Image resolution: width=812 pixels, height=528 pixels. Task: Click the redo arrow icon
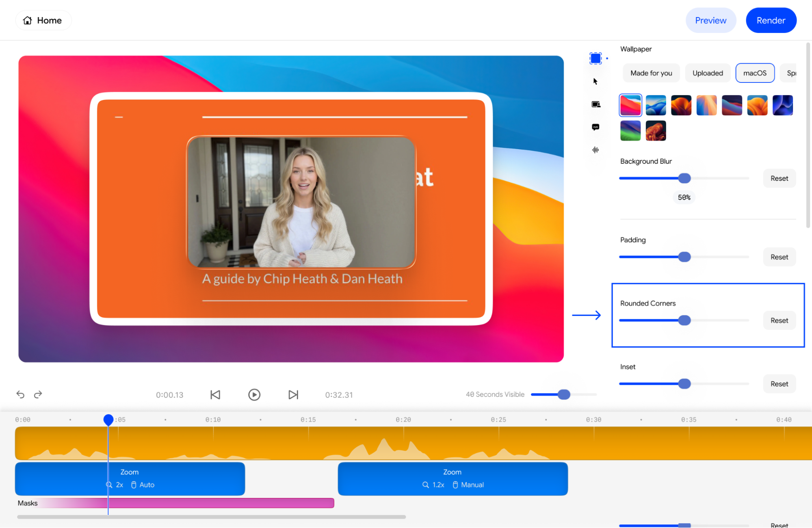coord(38,394)
